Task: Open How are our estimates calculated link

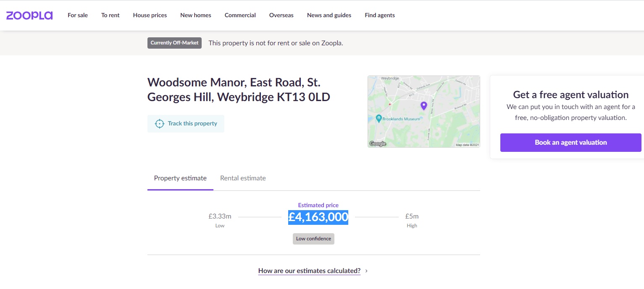Action: click(309, 271)
